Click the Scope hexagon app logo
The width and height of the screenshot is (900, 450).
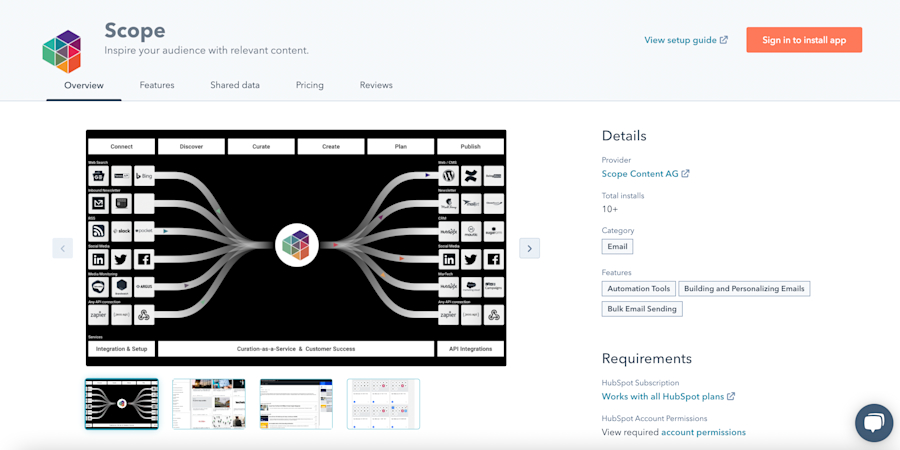[62, 52]
